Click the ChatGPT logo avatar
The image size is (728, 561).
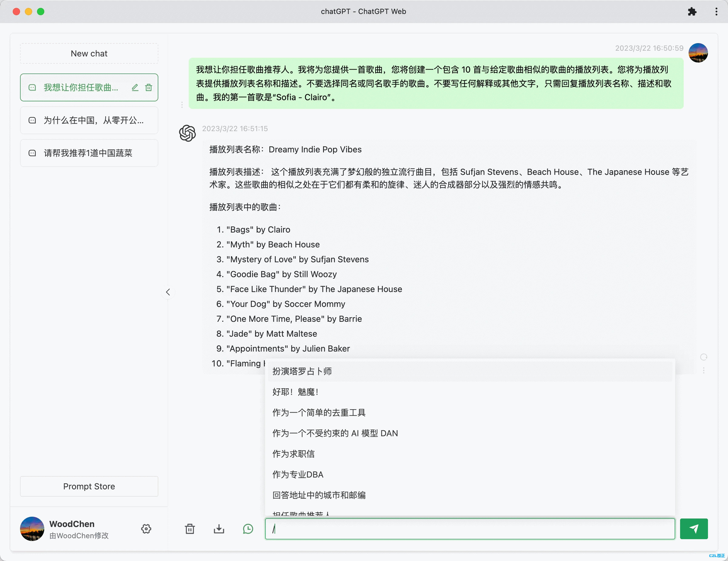187,133
